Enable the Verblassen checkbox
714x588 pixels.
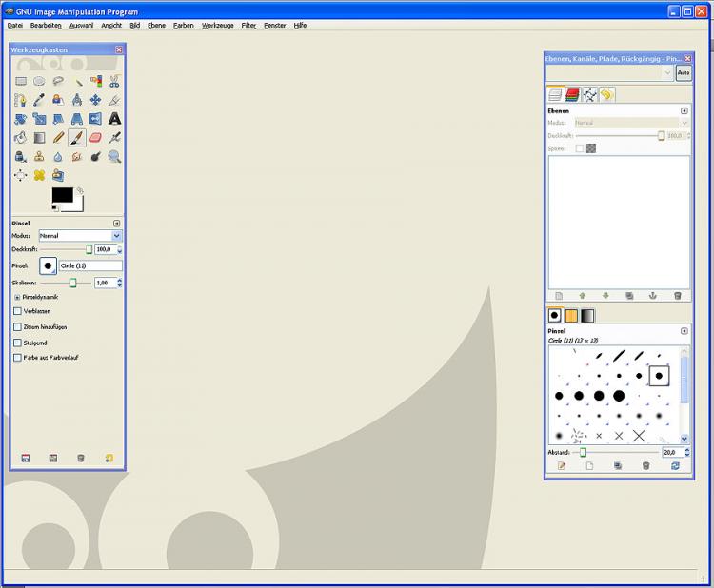coord(17,310)
